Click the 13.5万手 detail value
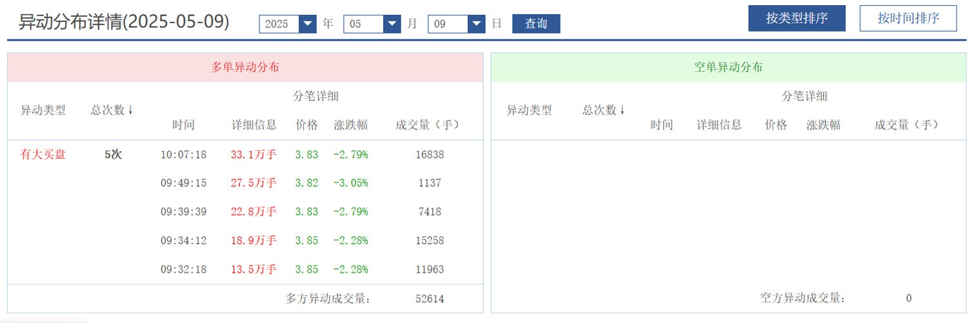The width and height of the screenshot is (980, 323). pos(254,269)
